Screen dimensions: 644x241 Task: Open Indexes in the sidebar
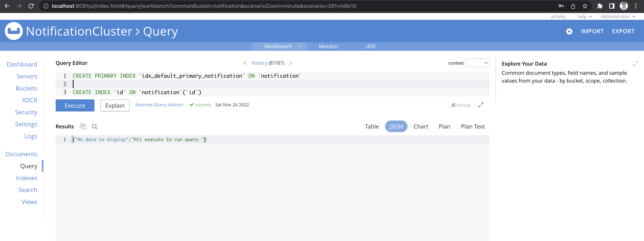[x=27, y=178]
